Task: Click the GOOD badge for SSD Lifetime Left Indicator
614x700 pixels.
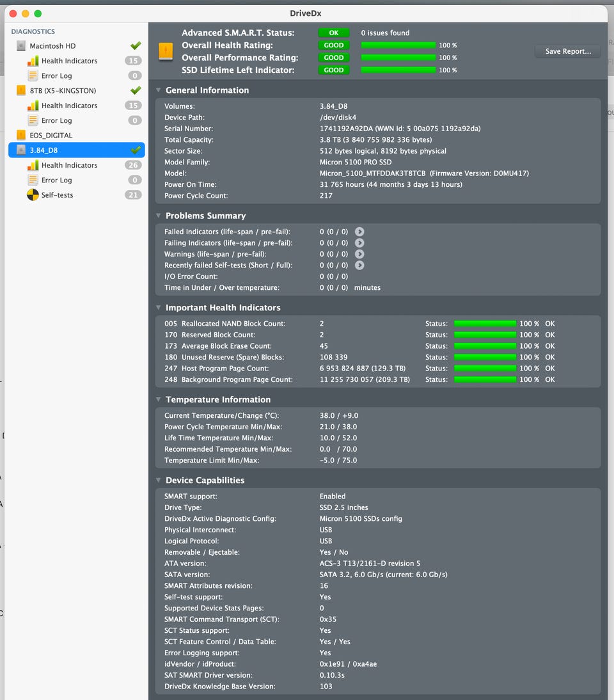Action: [x=334, y=70]
